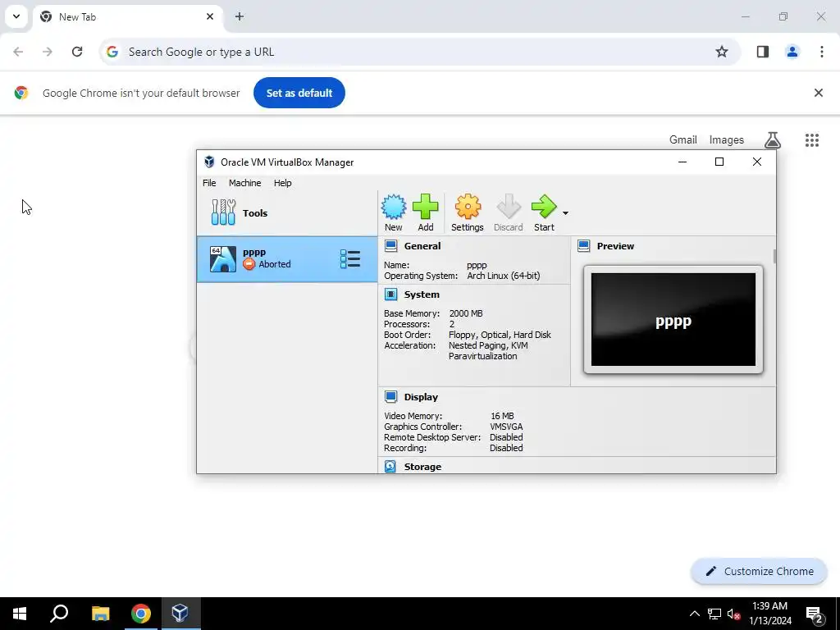This screenshot has width=840, height=630.
Task: Click the System section icon
Action: pyautogui.click(x=391, y=294)
